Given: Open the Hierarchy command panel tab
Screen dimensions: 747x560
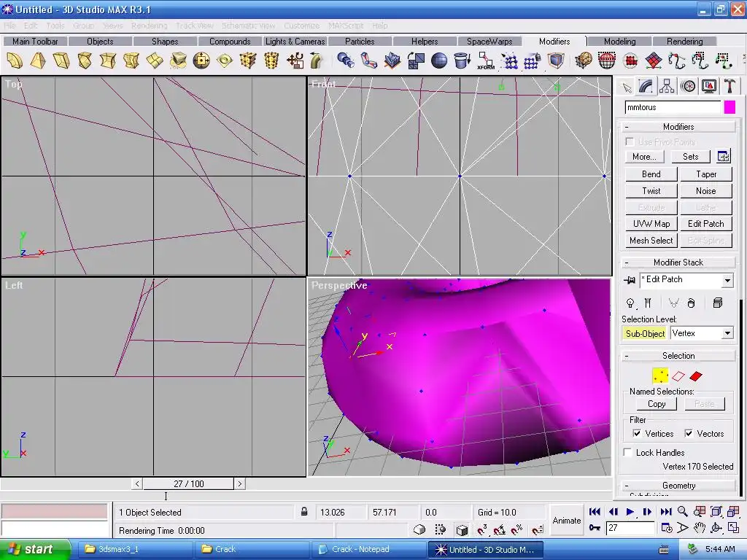Looking at the screenshot, I should tap(667, 87).
